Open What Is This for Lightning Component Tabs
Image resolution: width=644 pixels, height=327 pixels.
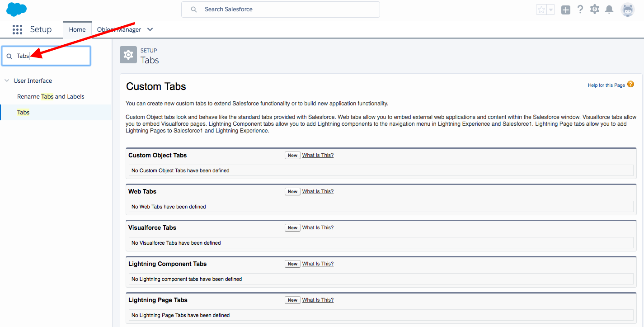318,264
